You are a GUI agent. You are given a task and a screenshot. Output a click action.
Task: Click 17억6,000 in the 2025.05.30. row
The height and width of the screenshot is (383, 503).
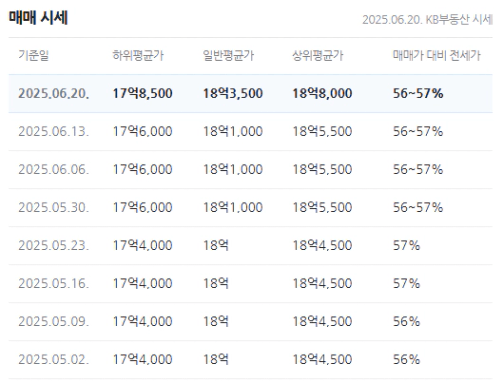point(142,207)
